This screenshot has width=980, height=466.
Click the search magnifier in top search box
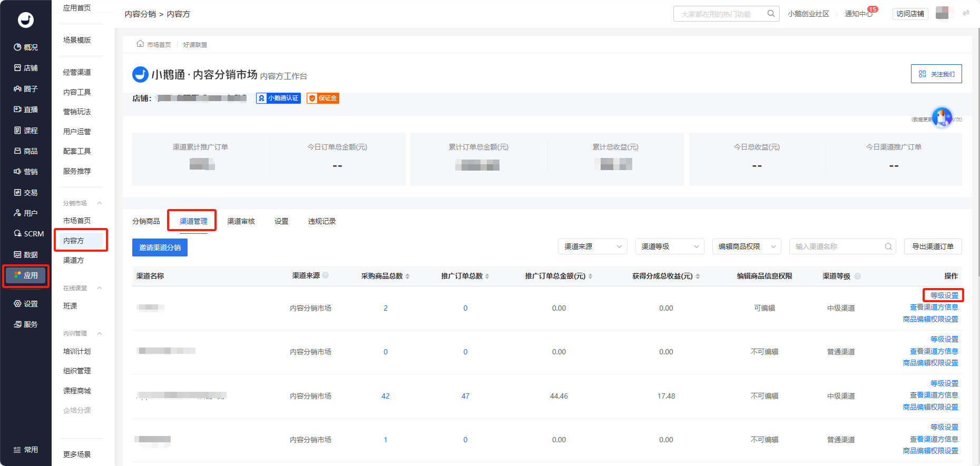click(771, 14)
